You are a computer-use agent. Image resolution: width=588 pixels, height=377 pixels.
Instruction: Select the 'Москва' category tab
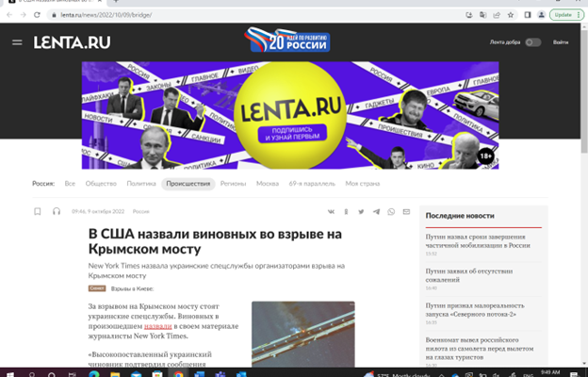(x=268, y=184)
